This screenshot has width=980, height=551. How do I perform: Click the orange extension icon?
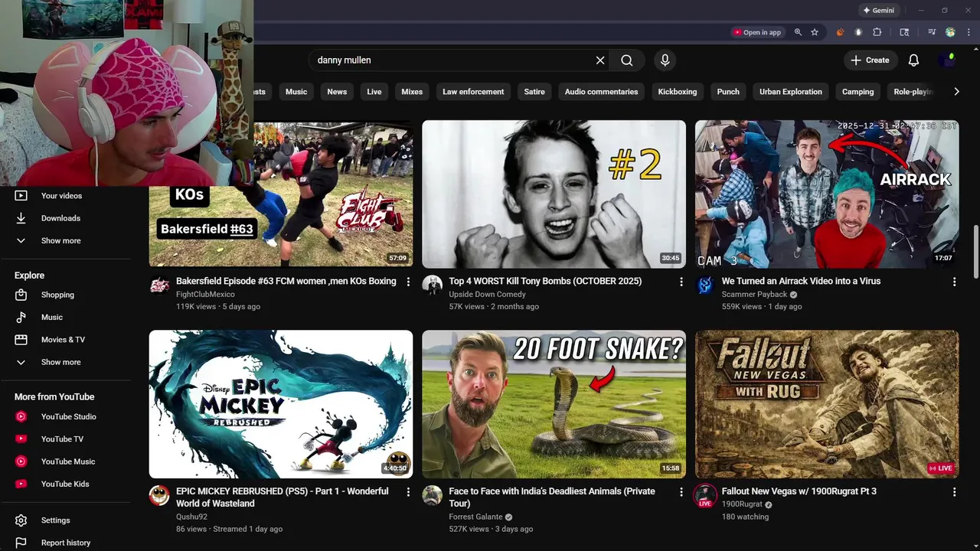[840, 32]
